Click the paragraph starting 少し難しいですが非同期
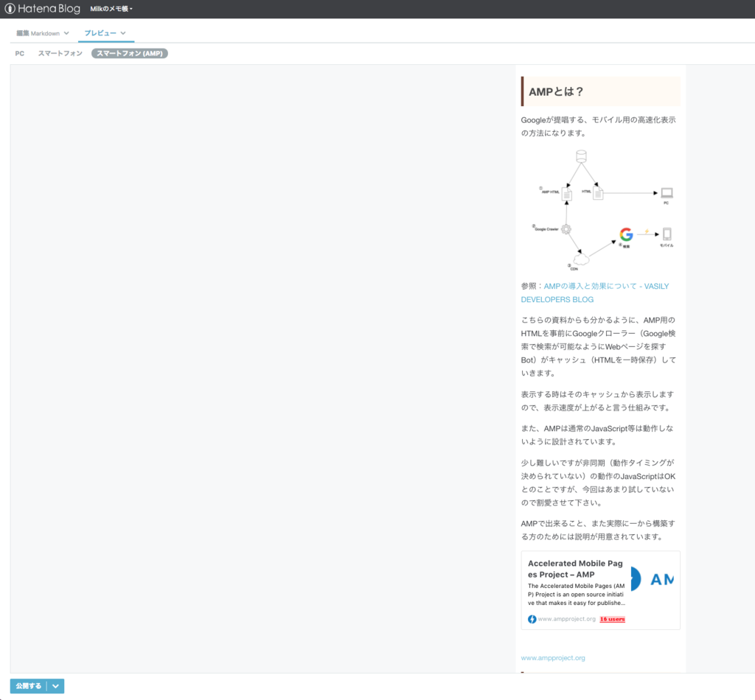The height and width of the screenshot is (700, 755). [598, 483]
